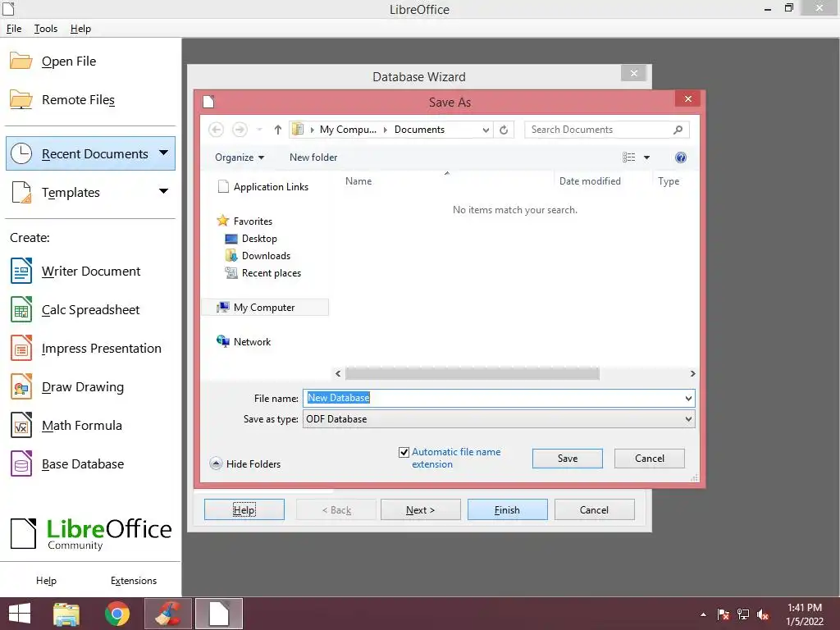Select Favorites in navigation pane
This screenshot has height=630, width=840.
(x=244, y=221)
